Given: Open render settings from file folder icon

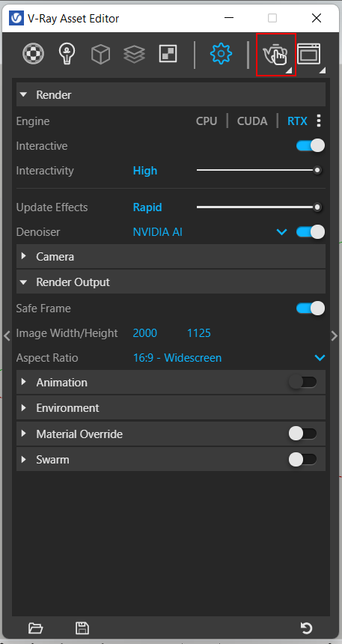Looking at the screenshot, I should click(x=36, y=628).
